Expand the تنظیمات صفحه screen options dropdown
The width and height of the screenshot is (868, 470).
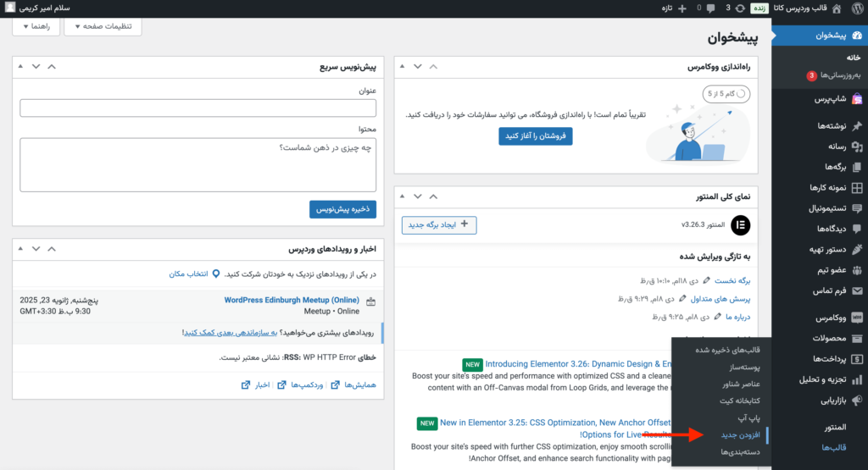point(103,26)
